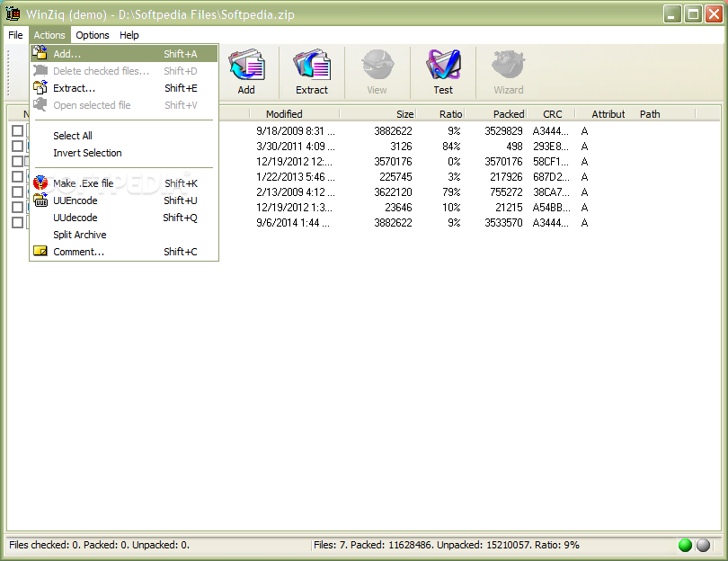Screen dimensions: 728x561
Task: Click the Files: 7 summary status text
Action: pos(446,545)
